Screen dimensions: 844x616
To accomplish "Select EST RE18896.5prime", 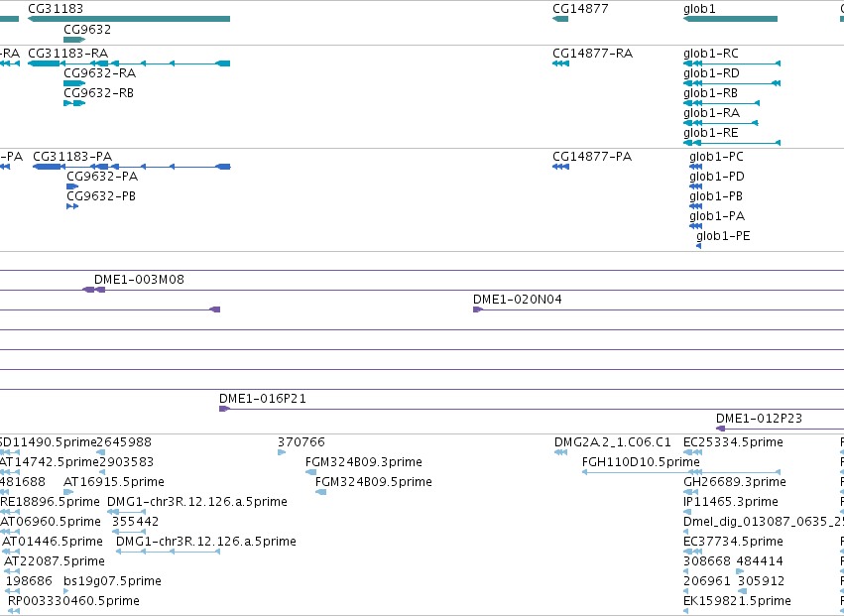I will tap(50, 502).
